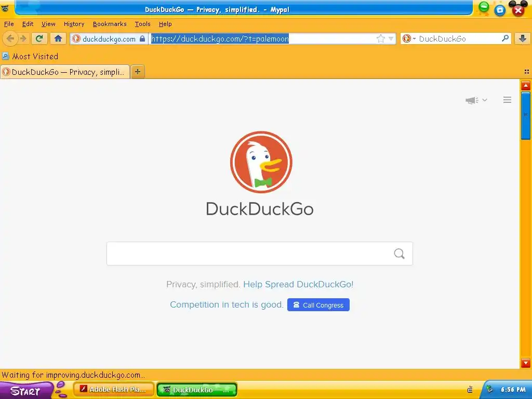Open the History menu
Image resolution: width=532 pixels, height=399 pixels.
74,24
